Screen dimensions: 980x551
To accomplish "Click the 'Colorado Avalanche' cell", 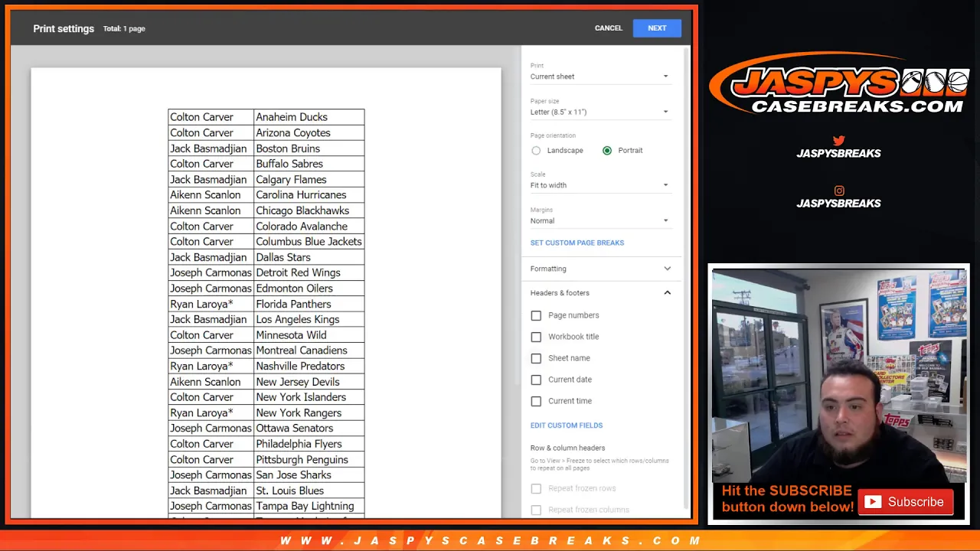I will (x=309, y=226).
